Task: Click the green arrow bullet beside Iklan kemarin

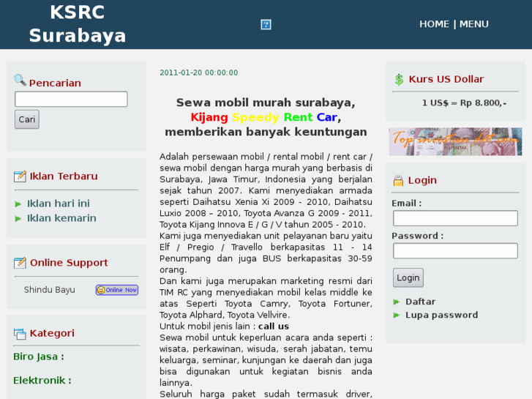Action: tap(18, 219)
